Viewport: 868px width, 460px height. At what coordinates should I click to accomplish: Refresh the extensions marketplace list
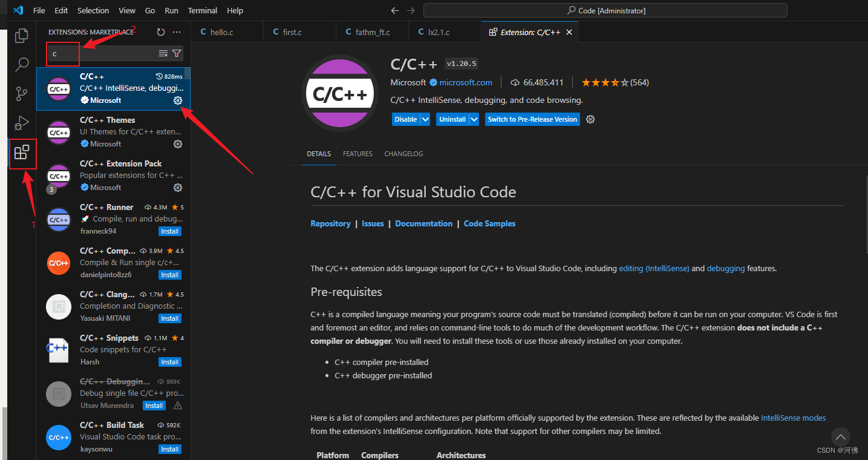point(161,32)
